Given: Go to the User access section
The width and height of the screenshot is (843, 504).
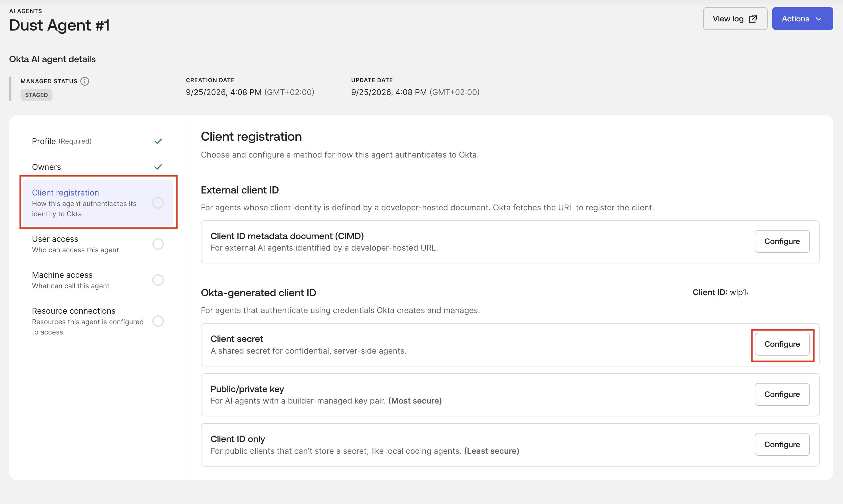Looking at the screenshot, I should (97, 244).
